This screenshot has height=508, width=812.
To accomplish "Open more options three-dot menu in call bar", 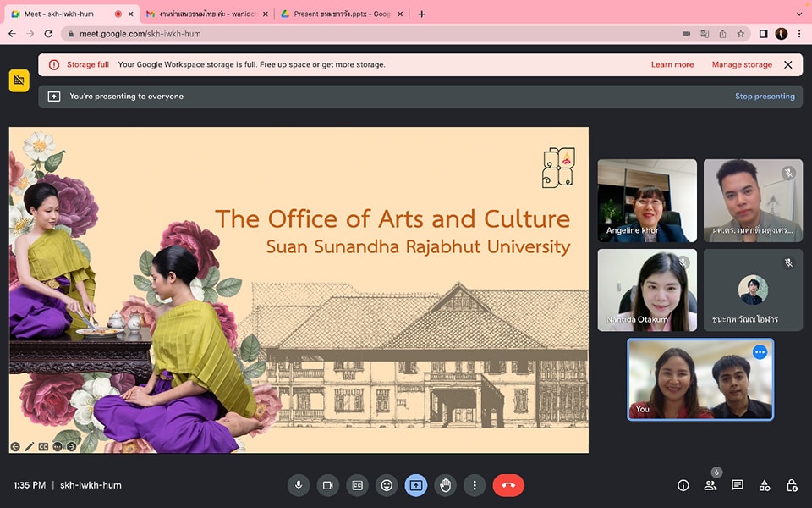I will (475, 485).
